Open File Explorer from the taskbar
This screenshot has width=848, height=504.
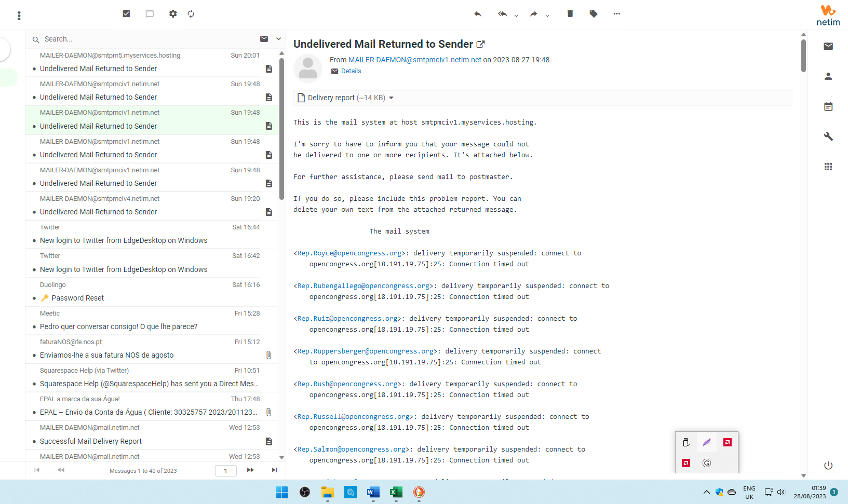(328, 492)
